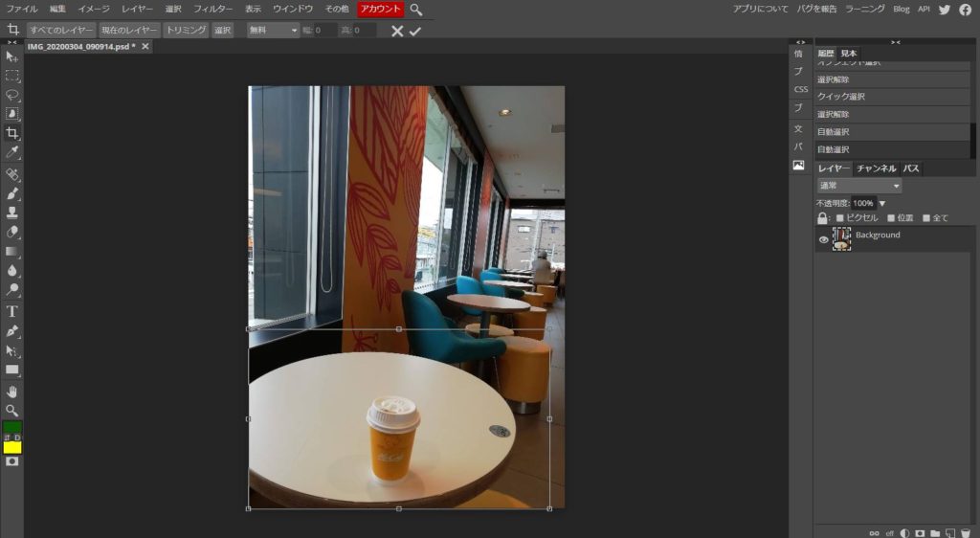Image resolution: width=980 pixels, height=538 pixels.
Task: Hide the Background layer eye
Action: pos(824,239)
